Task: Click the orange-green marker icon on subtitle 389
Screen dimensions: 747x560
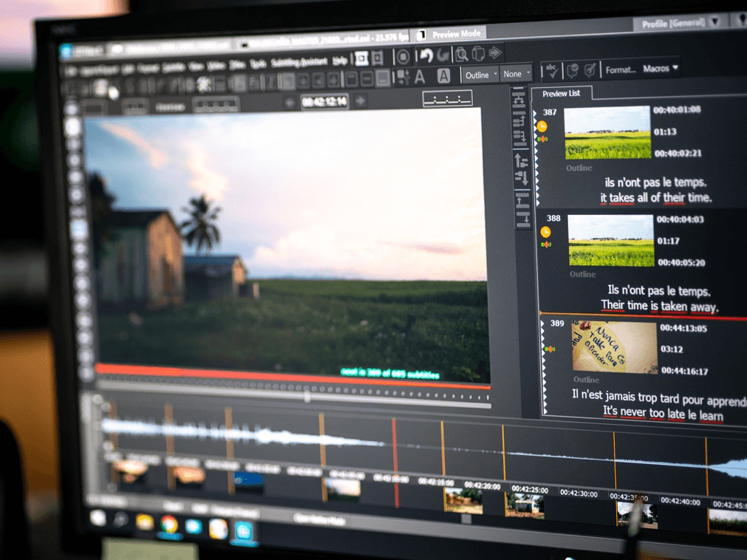Action: [550, 349]
